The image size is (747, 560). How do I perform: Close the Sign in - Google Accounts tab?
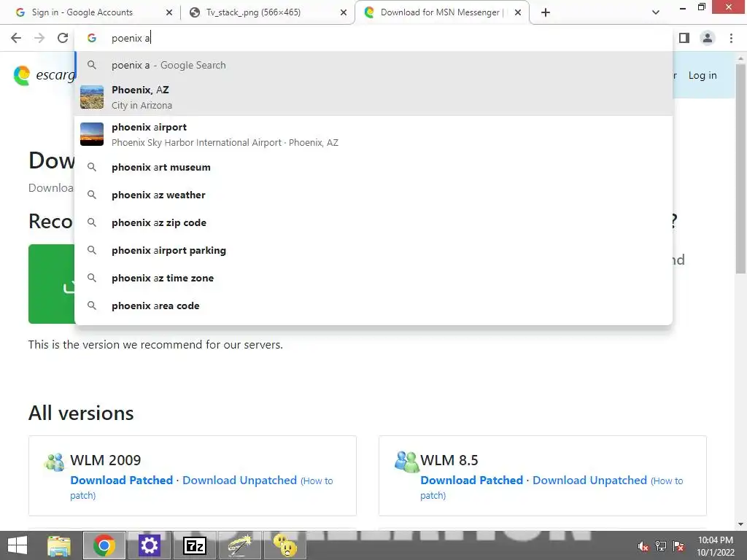pos(169,12)
